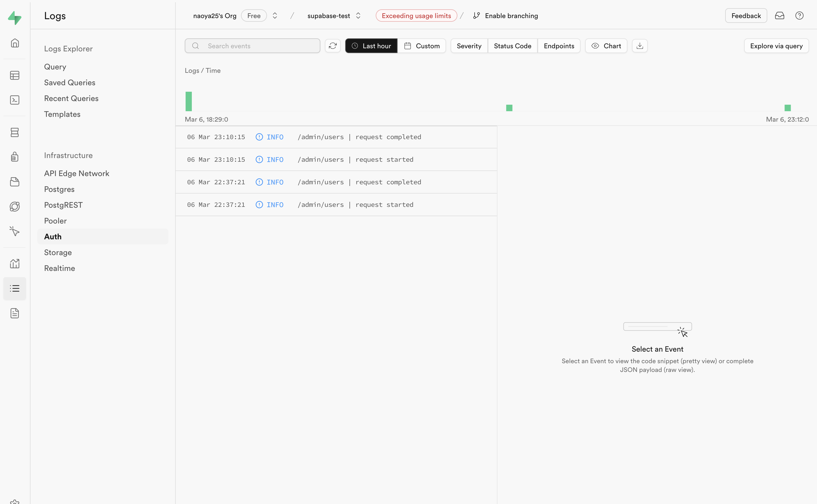Switch to the Auth logs section
Image resolution: width=817 pixels, height=504 pixels.
(52, 236)
